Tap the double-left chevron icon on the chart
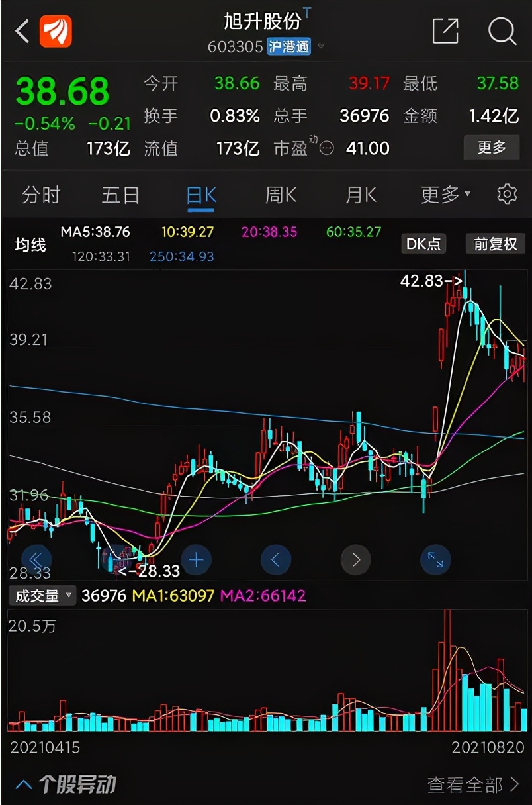Screen dimensions: 532x805 36,559
